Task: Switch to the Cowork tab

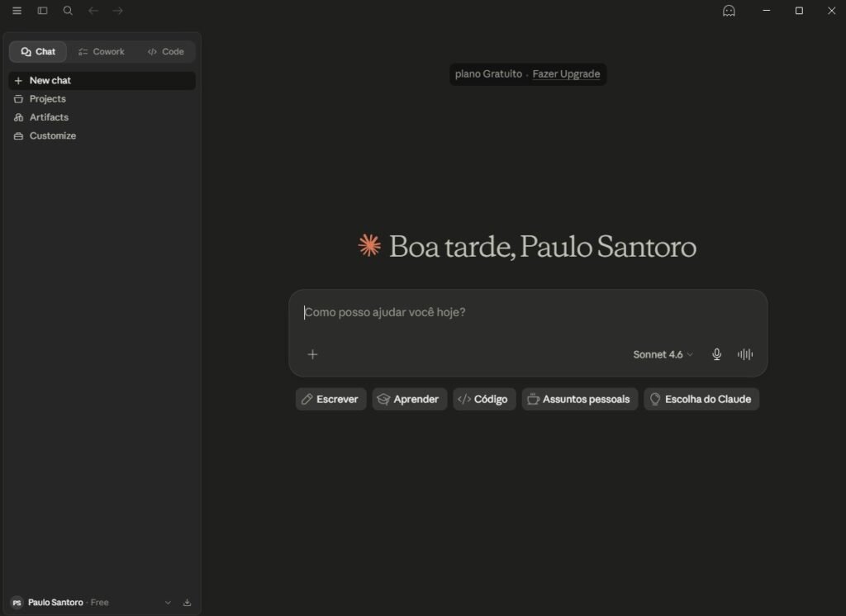Action: pyautogui.click(x=102, y=52)
